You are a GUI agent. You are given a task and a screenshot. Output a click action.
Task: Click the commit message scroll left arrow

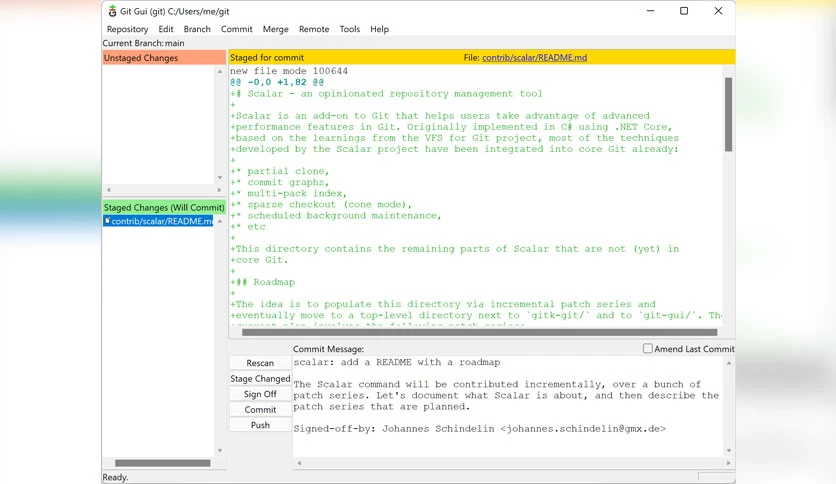[x=299, y=463]
